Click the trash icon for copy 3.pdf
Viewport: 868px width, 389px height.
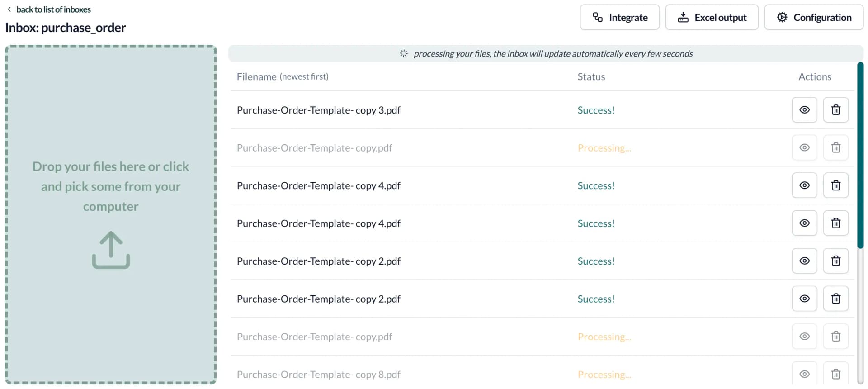(x=835, y=110)
